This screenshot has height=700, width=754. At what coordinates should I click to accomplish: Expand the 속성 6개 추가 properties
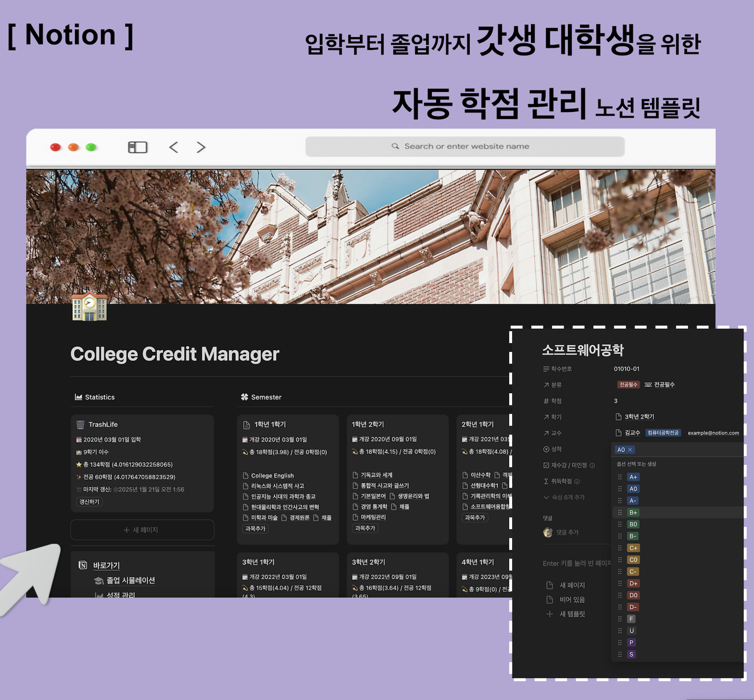564,497
